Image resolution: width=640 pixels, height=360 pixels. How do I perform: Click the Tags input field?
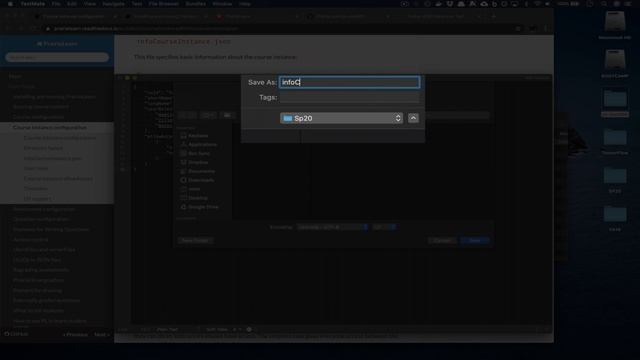tap(349, 98)
